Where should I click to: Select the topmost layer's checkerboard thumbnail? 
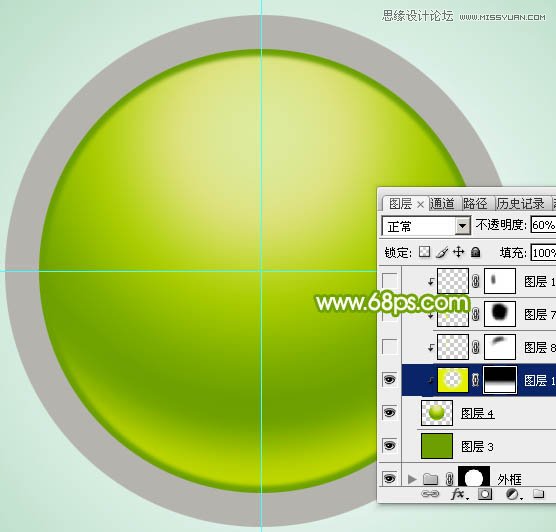coord(453,281)
